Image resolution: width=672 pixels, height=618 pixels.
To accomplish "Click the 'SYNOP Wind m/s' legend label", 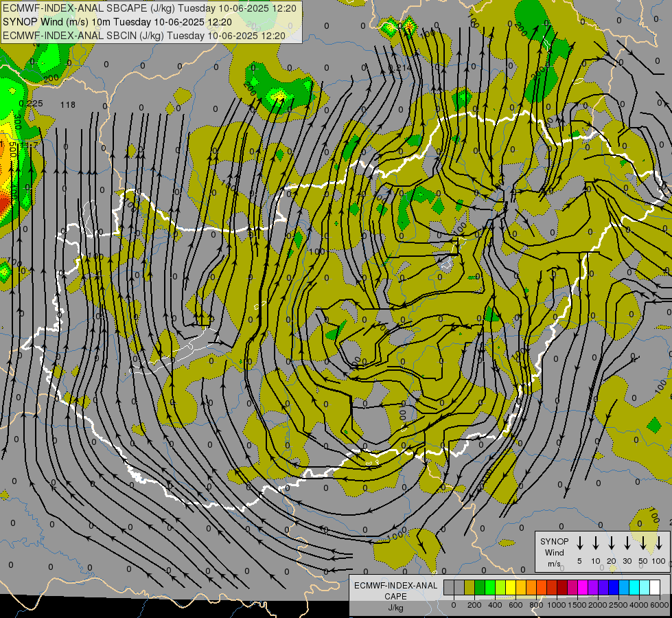I will point(554,552).
